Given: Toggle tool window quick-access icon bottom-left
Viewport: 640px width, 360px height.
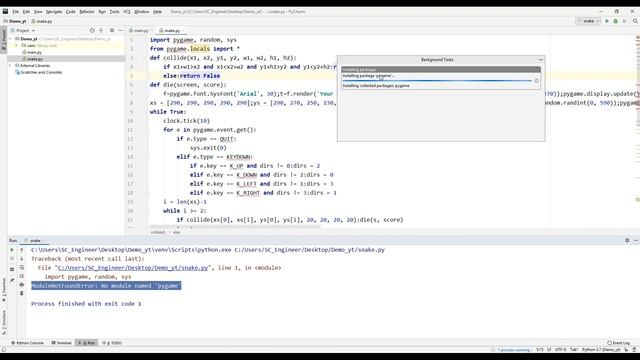Looking at the screenshot, I should tap(4, 350).
